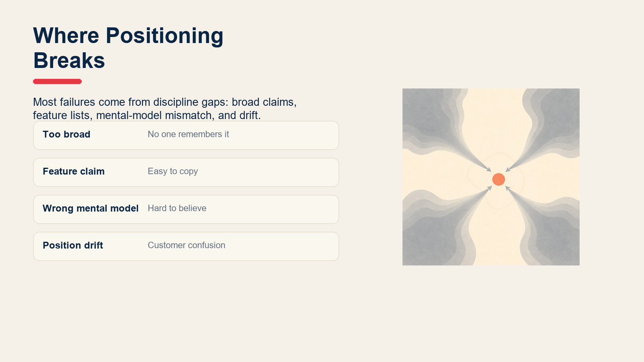
Task: Select the 'Wrong mental model' label
Action: (x=91, y=208)
